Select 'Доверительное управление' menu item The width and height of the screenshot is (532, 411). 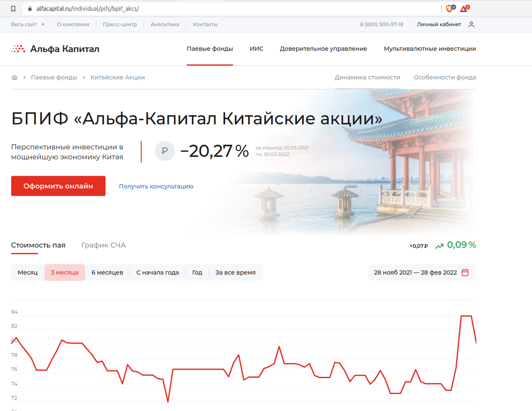323,49
